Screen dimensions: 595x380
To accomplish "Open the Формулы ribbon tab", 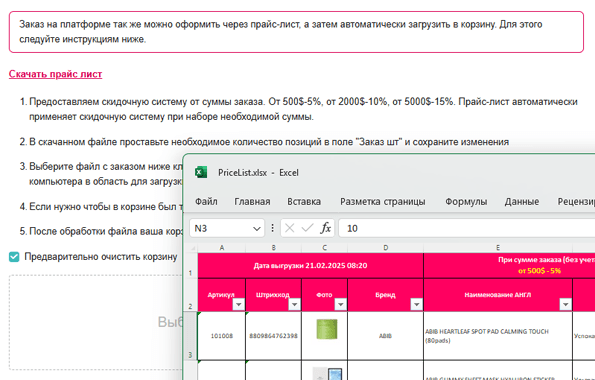I will coord(466,202).
